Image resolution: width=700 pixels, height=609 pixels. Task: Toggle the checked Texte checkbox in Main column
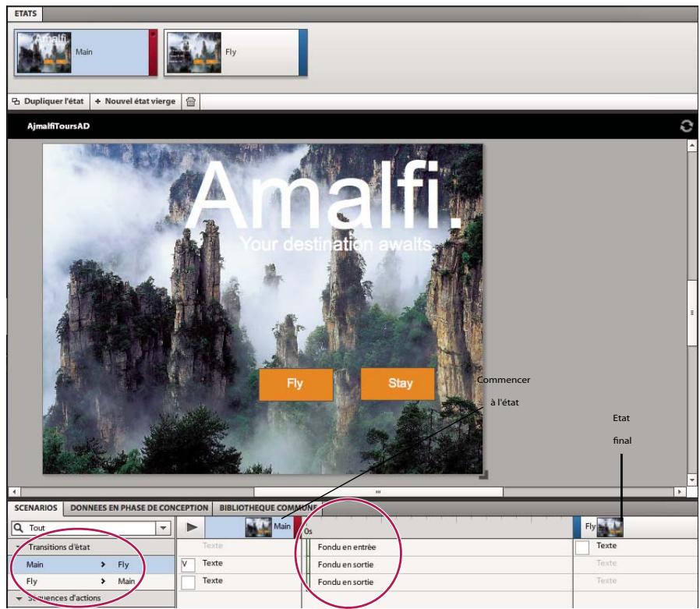coord(188,565)
